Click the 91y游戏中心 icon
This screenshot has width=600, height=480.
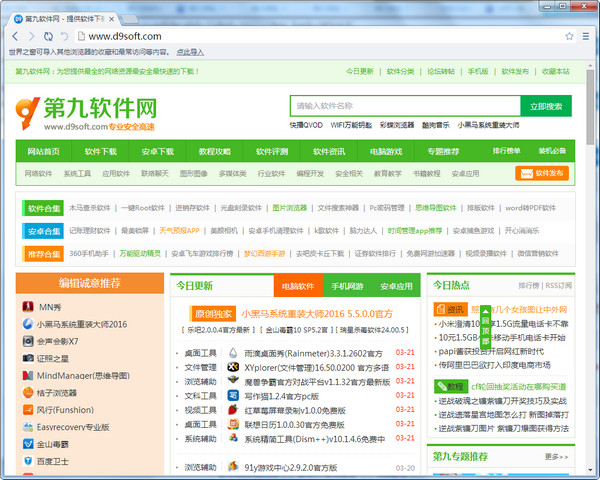[233, 466]
